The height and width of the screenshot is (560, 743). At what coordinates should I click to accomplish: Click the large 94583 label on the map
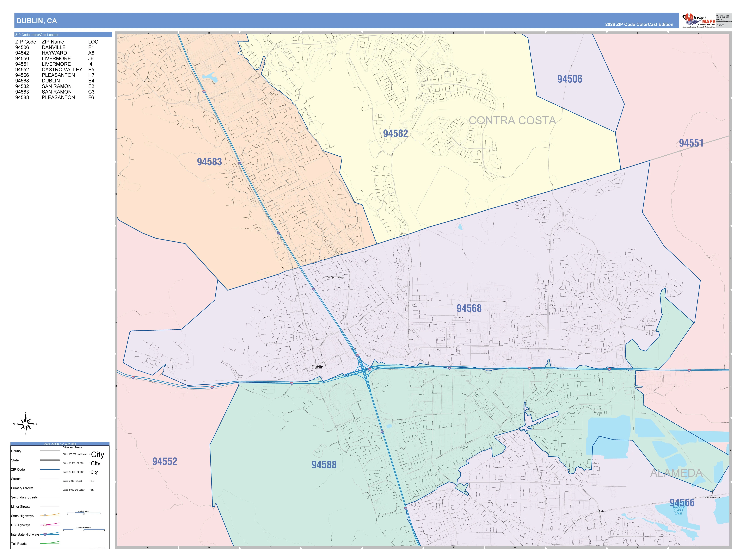[209, 162]
